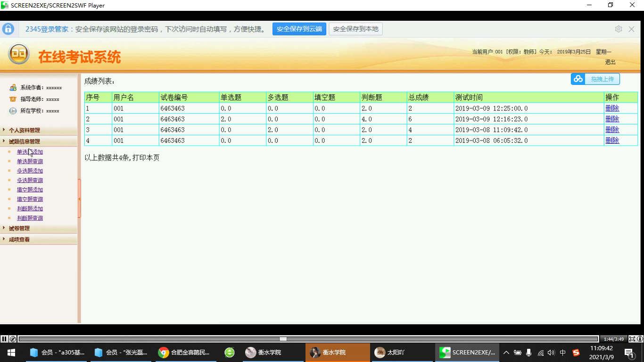Switch to the SCREEN2EXE taskbar item
The image size is (644, 362).
point(467,353)
